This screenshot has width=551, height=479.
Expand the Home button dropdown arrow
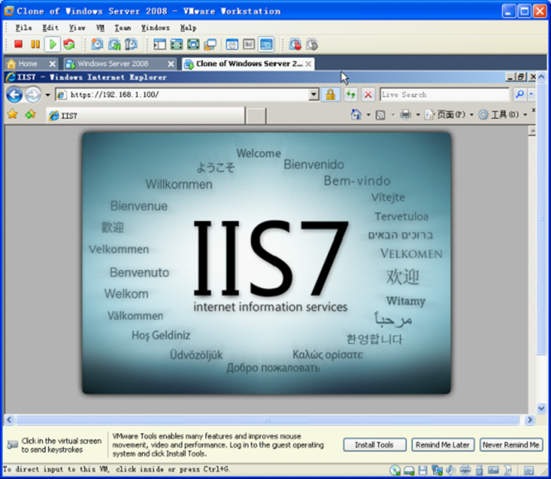[368, 115]
